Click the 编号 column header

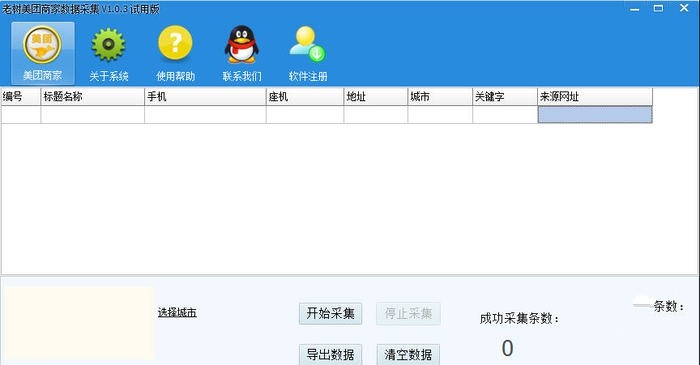point(21,97)
